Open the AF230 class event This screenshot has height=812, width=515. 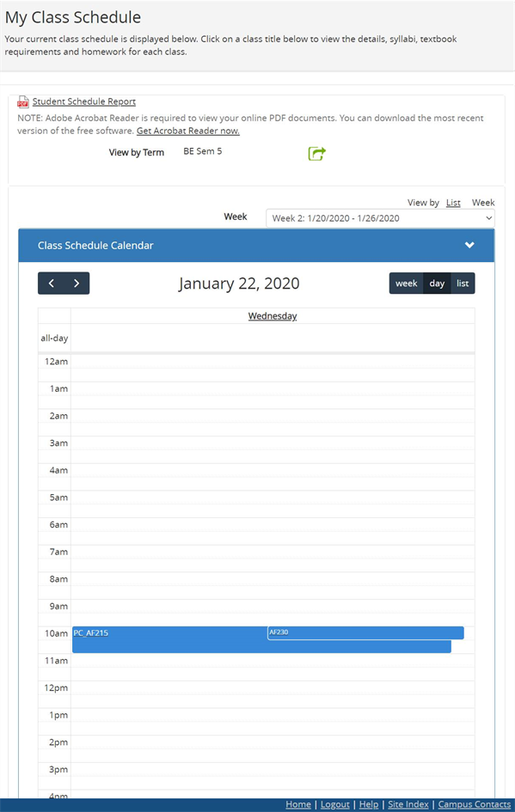365,632
